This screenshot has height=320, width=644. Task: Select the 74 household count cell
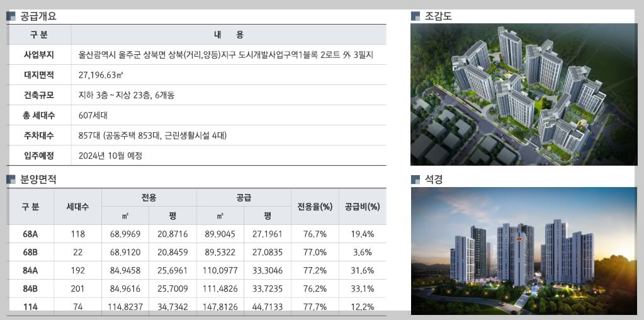click(x=77, y=306)
